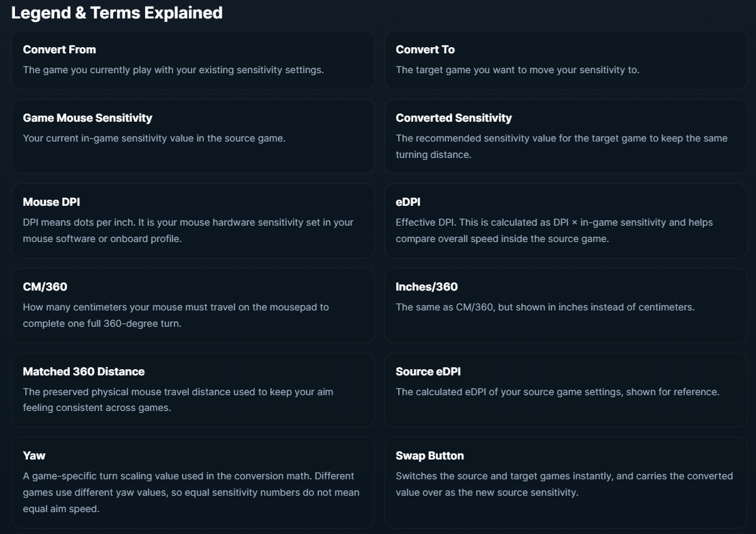This screenshot has height=534, width=756.
Task: Select the Convert From card title
Action: [60, 49]
